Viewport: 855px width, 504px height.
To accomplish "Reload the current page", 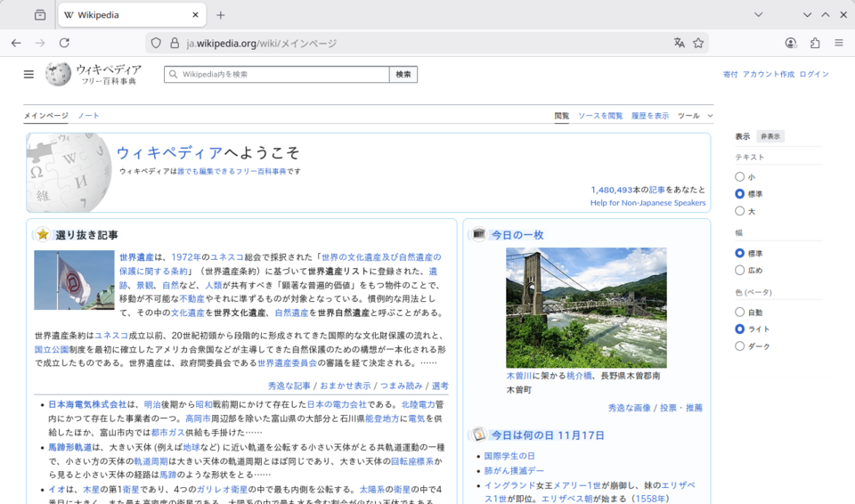I will [64, 43].
